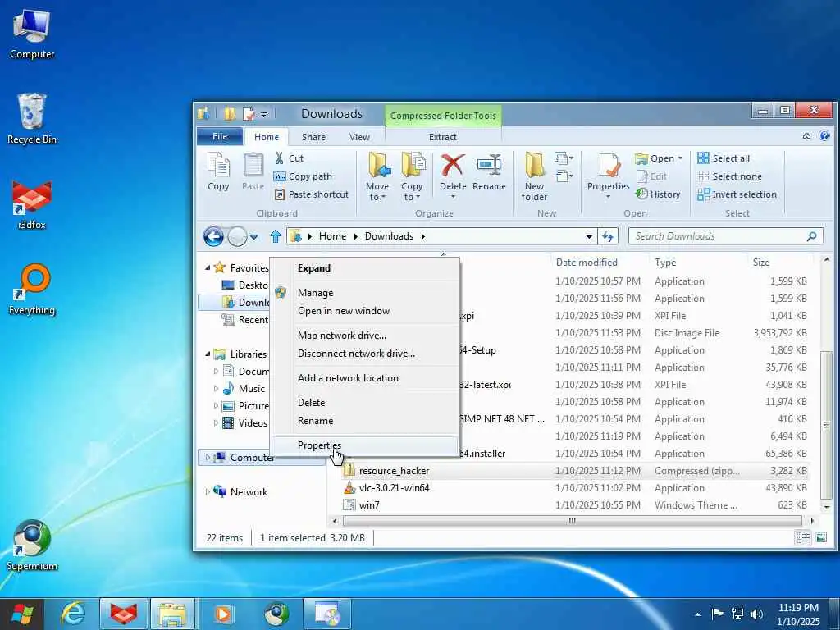Open the File tab
The image size is (840, 630).
[220, 137]
